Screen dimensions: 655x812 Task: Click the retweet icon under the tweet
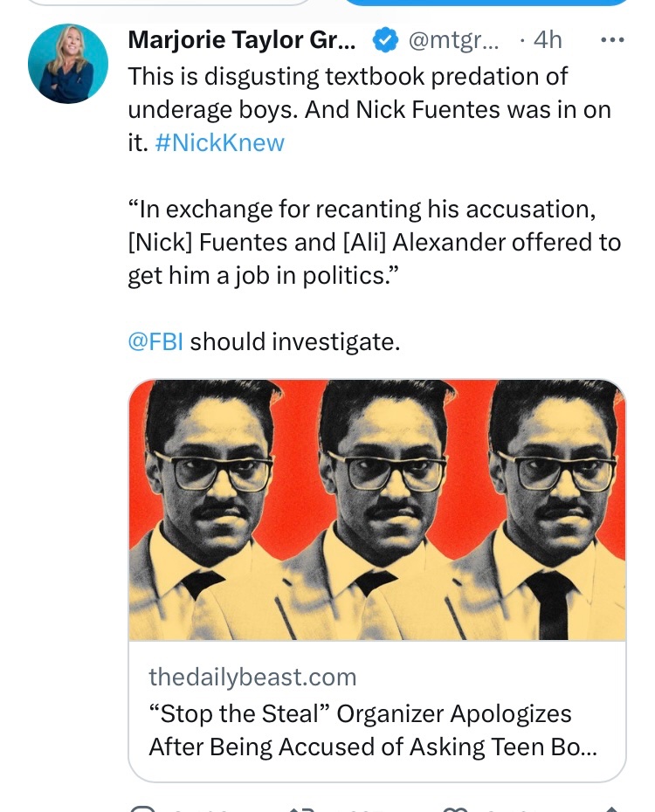tap(301, 808)
